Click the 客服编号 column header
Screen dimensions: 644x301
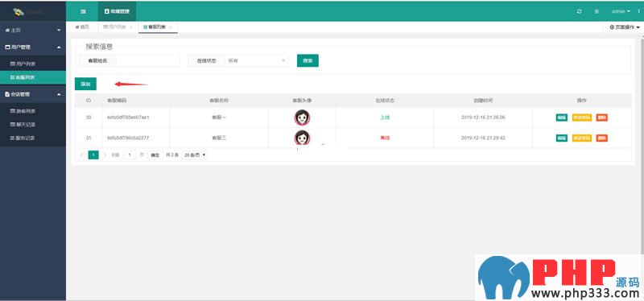[117, 101]
